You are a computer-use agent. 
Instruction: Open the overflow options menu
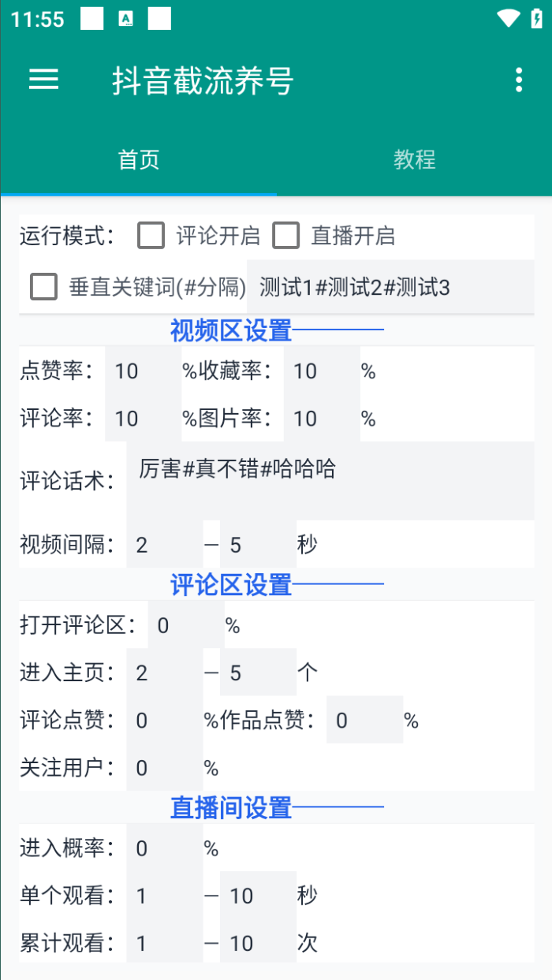click(519, 80)
